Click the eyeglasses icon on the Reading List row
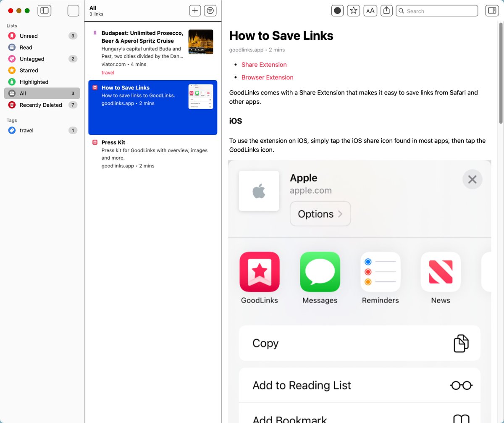504x423 pixels. pos(461,385)
